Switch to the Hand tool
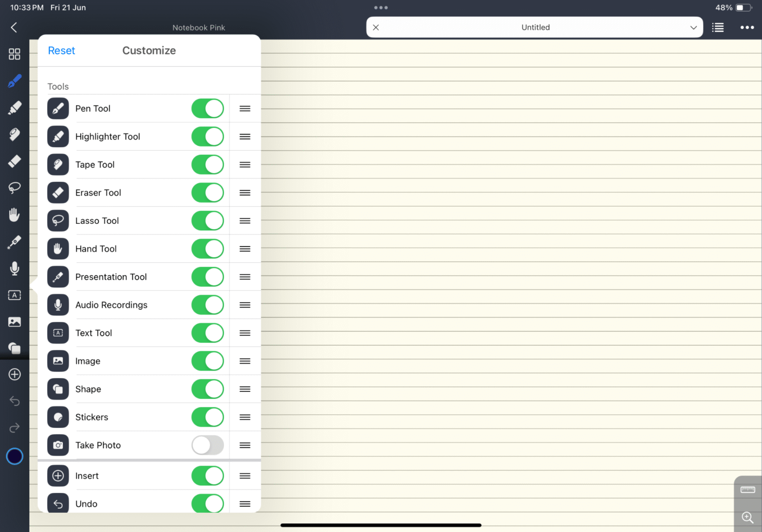Image resolution: width=762 pixels, height=532 pixels. [14, 214]
